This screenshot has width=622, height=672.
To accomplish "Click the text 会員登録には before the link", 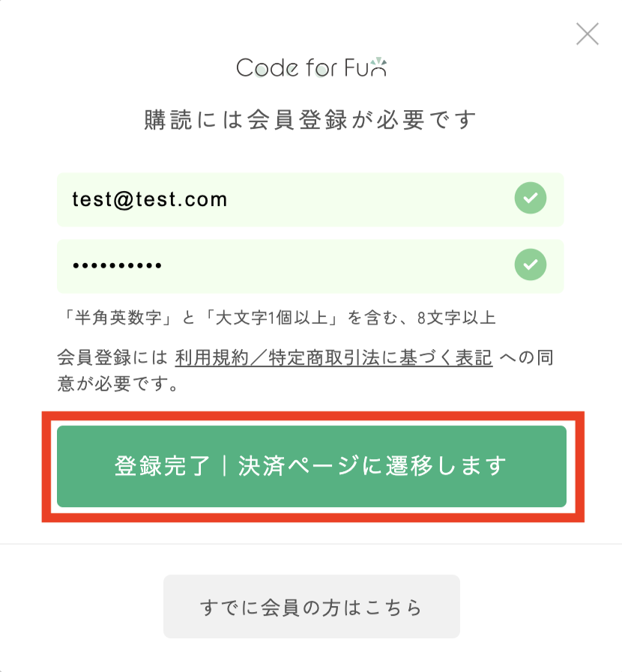I will [112, 357].
